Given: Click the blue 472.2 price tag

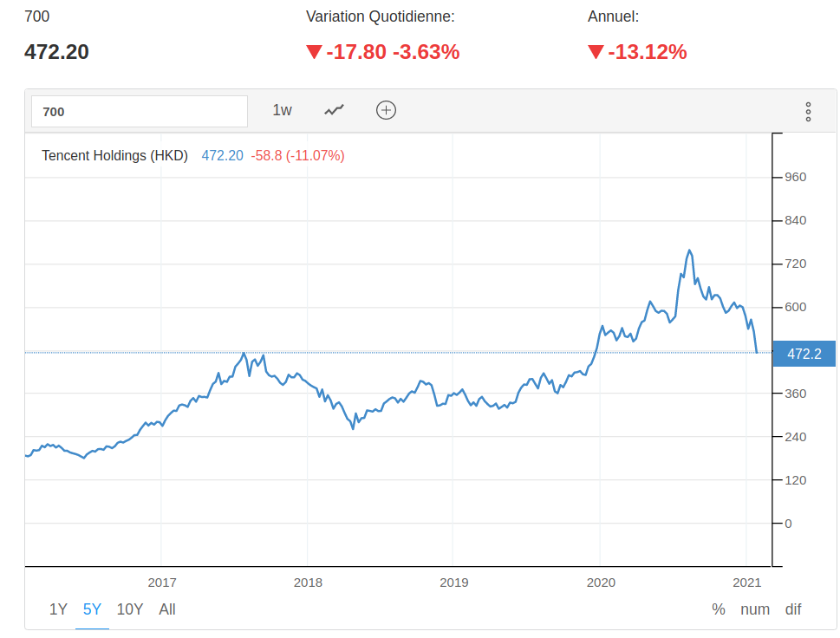Looking at the screenshot, I should [x=804, y=354].
